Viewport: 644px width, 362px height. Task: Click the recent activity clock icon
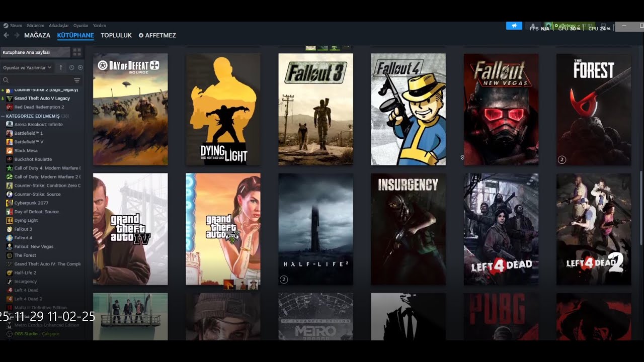point(71,67)
